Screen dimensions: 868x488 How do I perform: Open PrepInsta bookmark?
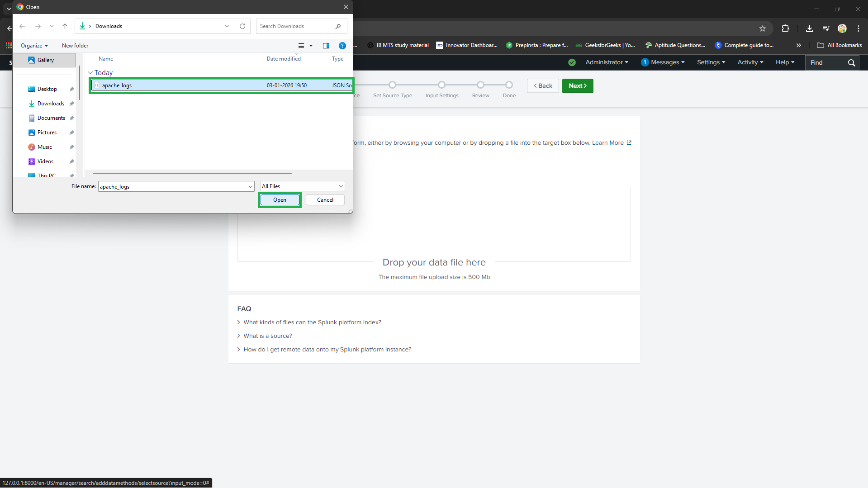click(x=537, y=45)
